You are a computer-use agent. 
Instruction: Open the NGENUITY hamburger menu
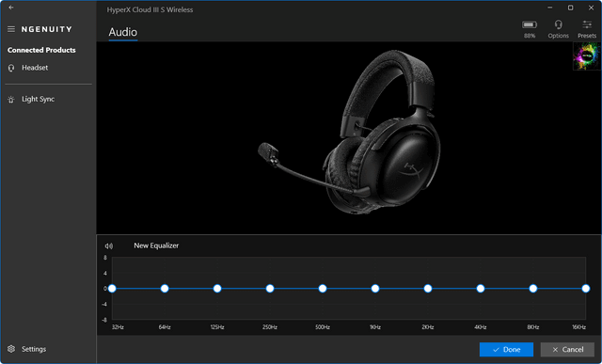[11, 29]
